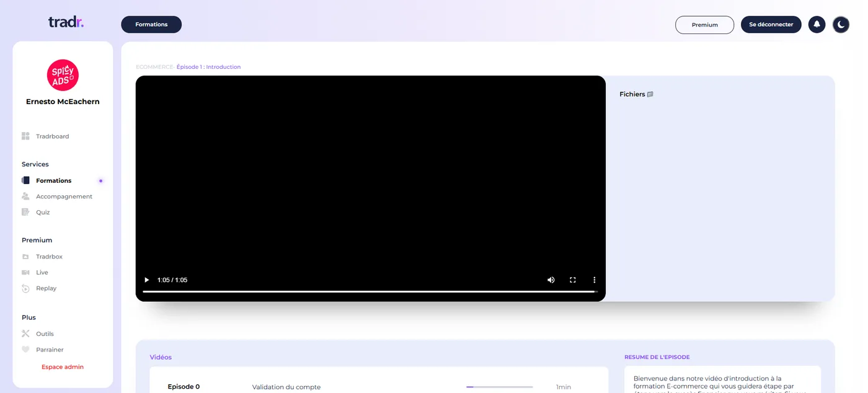The height and width of the screenshot is (393, 868).
Task: Click the RESUME DE L'EPISODE heading
Action: pos(657,357)
